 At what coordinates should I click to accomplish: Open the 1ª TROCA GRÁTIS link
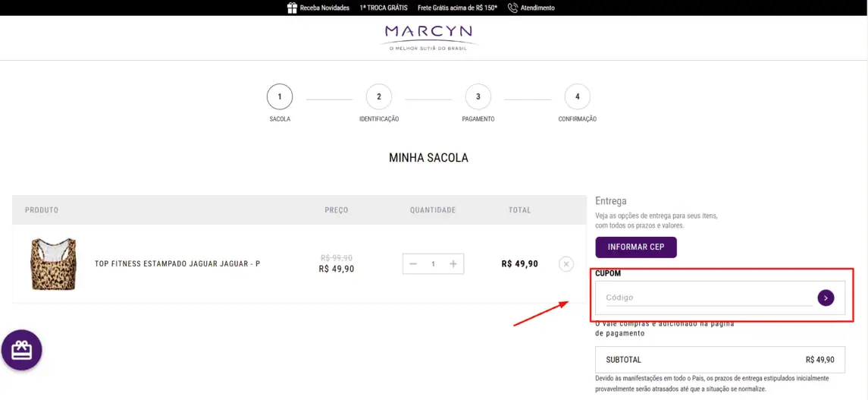pos(384,8)
